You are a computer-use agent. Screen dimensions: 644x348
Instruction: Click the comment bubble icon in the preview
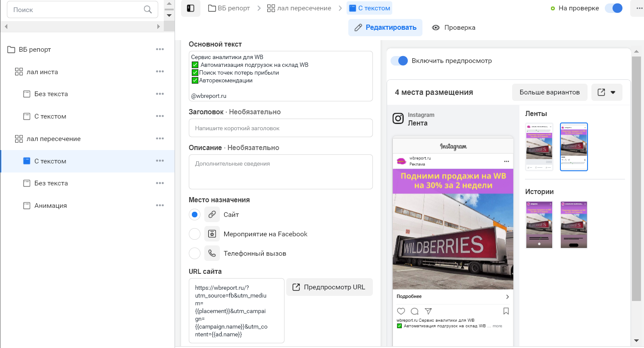415,311
